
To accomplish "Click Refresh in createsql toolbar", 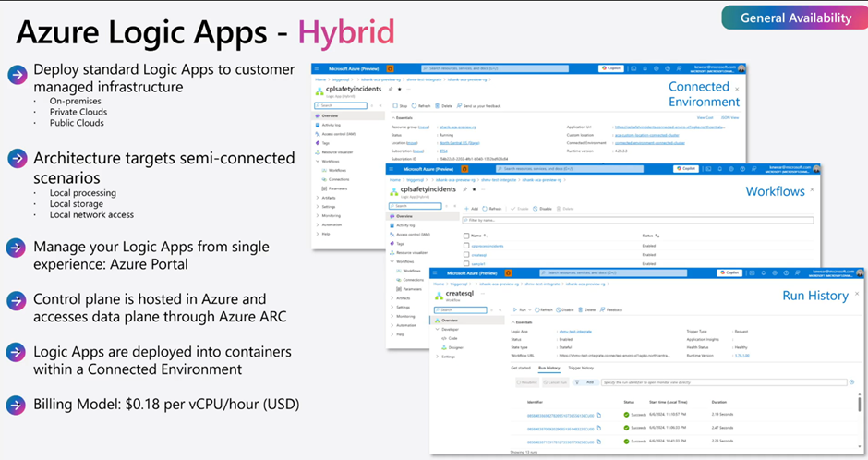I will click(x=544, y=310).
